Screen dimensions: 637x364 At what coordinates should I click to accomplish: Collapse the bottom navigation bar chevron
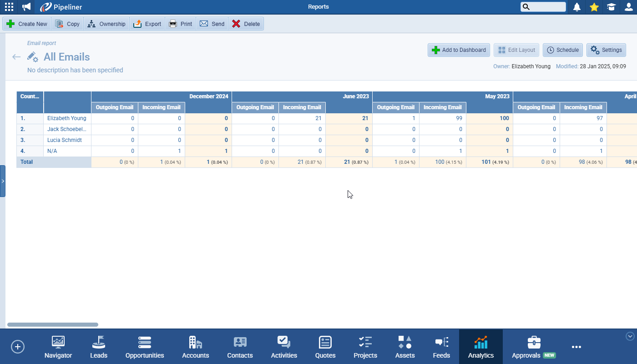[x=630, y=336]
